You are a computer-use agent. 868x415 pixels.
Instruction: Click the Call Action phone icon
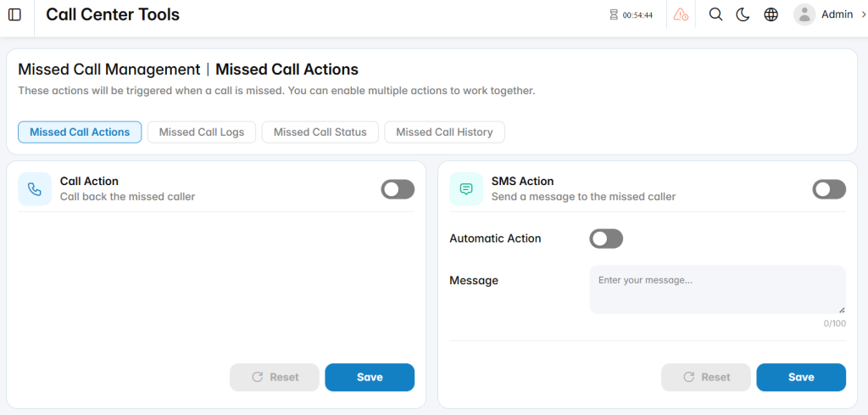[x=34, y=189]
